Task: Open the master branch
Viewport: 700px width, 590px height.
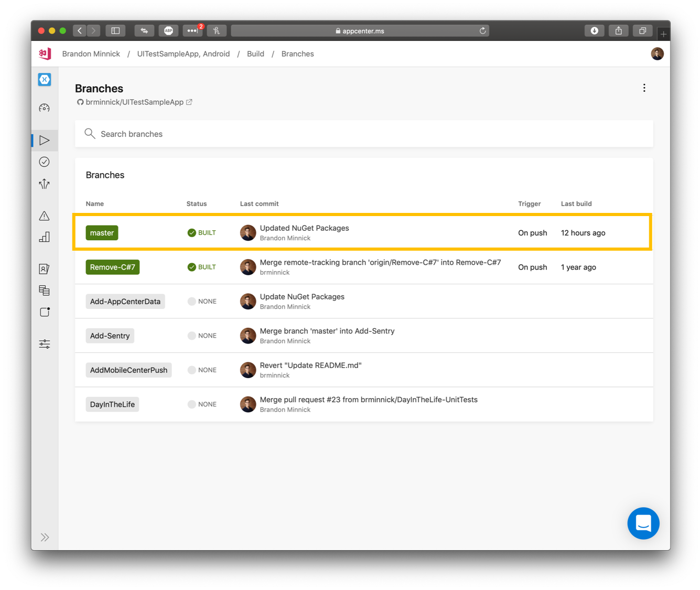Action: coord(102,233)
